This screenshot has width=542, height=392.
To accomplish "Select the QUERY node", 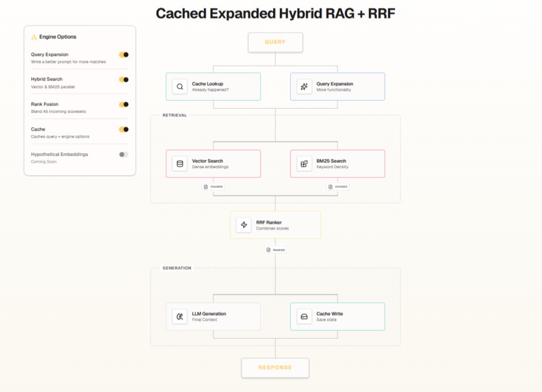I will point(276,42).
